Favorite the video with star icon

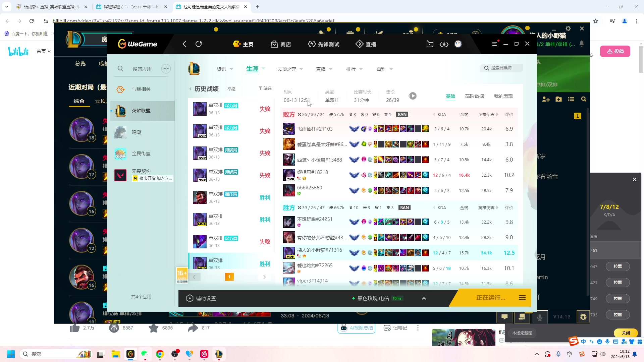point(154,328)
